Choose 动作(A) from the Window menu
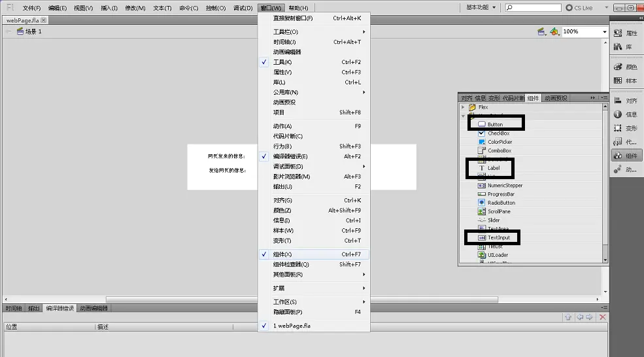Screen dimensions: 644x357 (314, 126)
